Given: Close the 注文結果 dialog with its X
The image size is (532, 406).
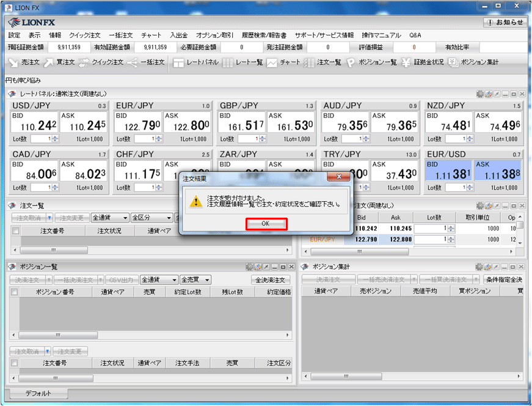Looking at the screenshot, I should click(x=338, y=177).
